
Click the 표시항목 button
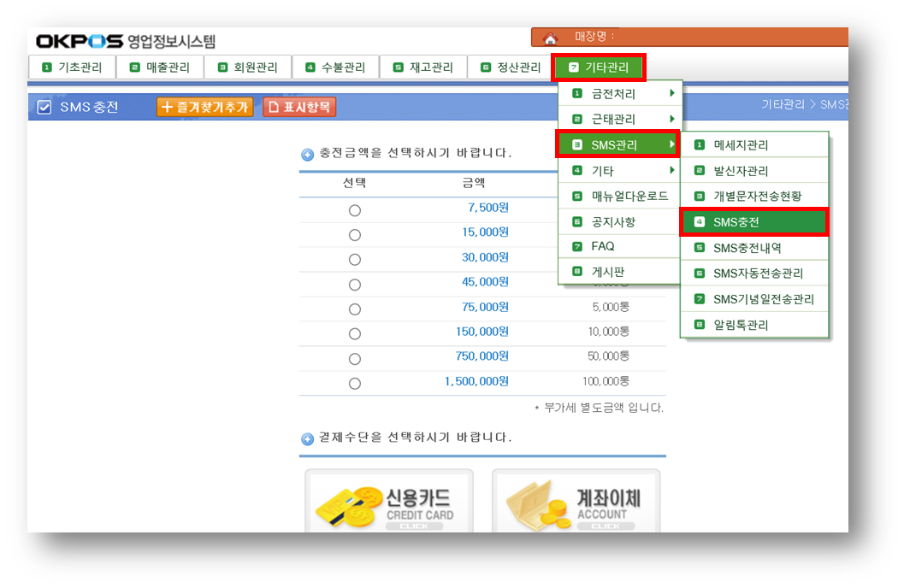click(x=299, y=107)
